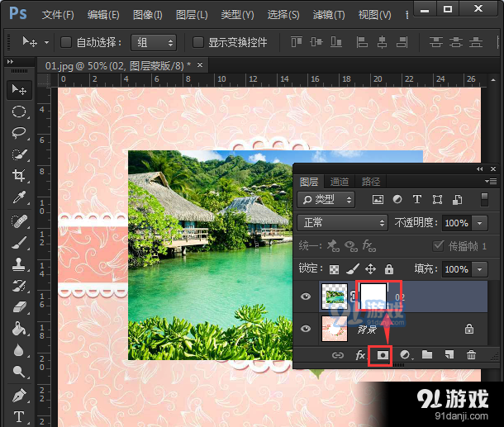The image size is (504, 427).
Task: Toggle layer filter on/off switch
Action: [x=484, y=200]
